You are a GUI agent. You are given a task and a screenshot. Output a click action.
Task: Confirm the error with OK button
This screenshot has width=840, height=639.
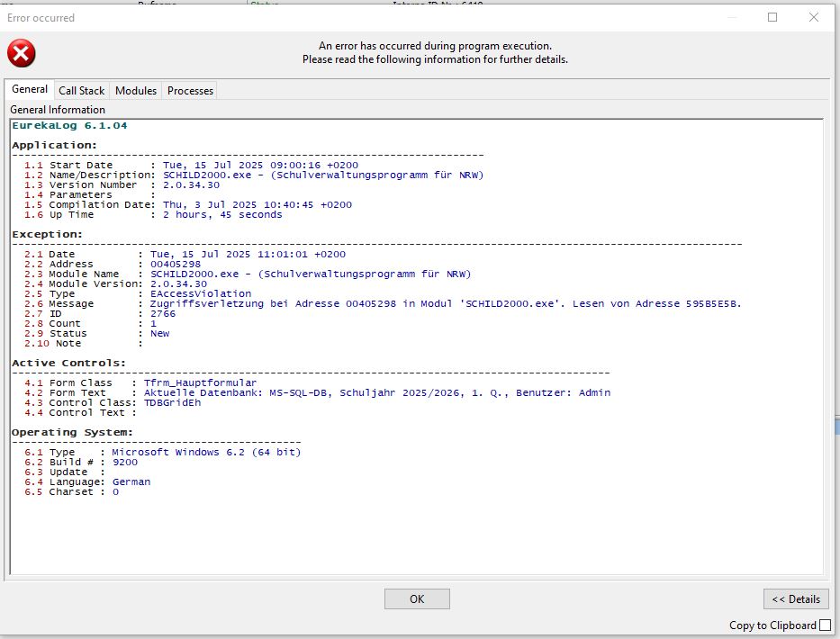[x=417, y=598]
